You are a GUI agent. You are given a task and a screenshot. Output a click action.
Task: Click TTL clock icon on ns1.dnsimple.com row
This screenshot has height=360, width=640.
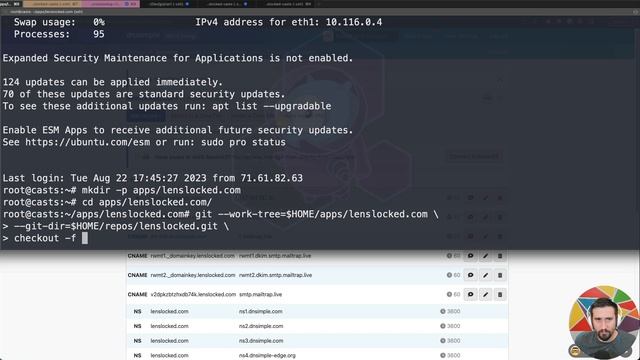(x=443, y=311)
